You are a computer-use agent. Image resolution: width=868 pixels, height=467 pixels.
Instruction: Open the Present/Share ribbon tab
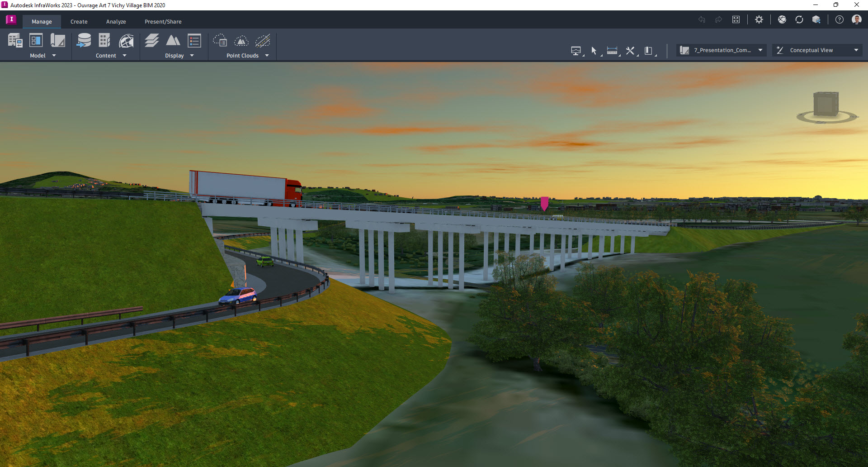tap(163, 21)
